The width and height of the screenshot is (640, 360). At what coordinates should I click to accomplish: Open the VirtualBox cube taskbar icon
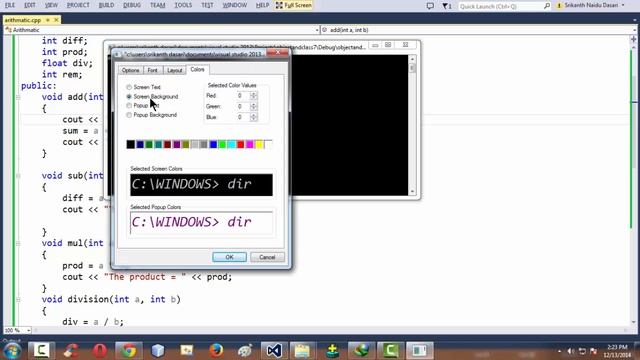click(158, 351)
